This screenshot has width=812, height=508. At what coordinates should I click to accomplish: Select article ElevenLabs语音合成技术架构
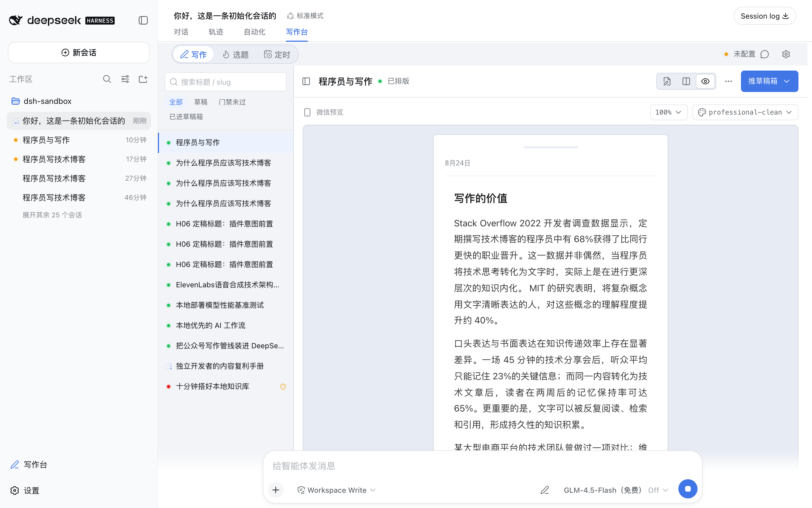coord(226,285)
